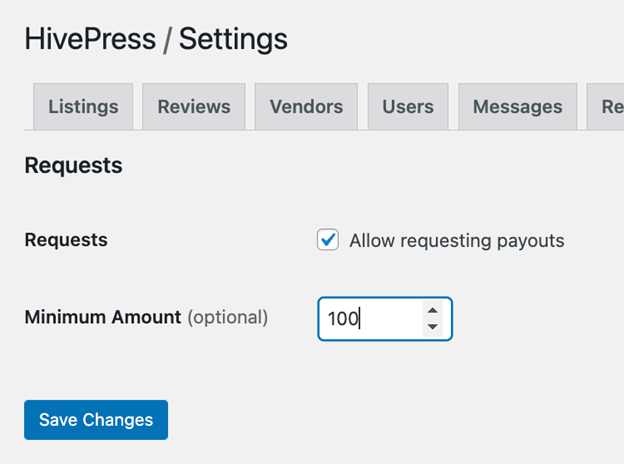
Task: Increase Minimum Amount with up arrow
Action: (x=433, y=310)
